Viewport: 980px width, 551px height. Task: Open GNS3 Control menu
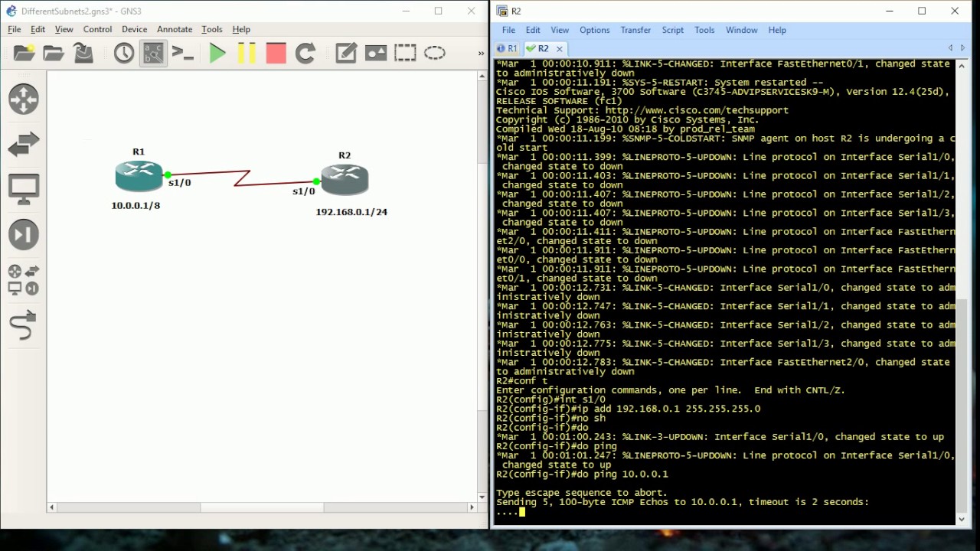[x=97, y=29]
